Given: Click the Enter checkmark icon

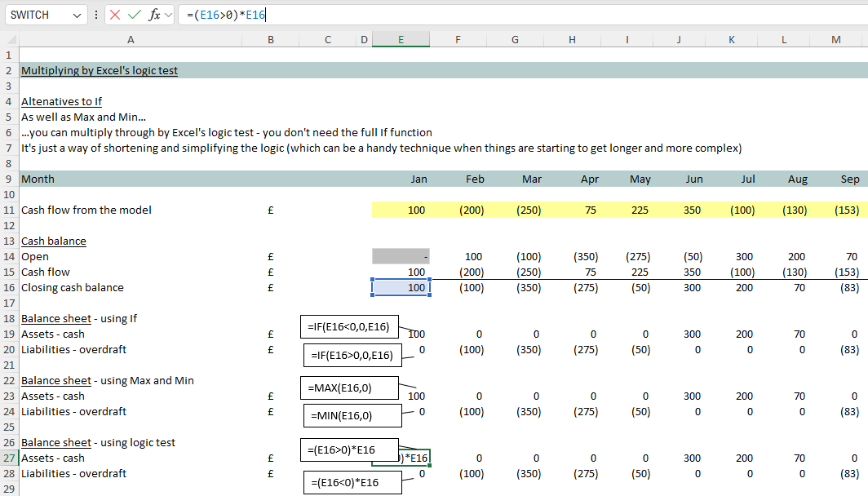Looking at the screenshot, I should pos(135,15).
